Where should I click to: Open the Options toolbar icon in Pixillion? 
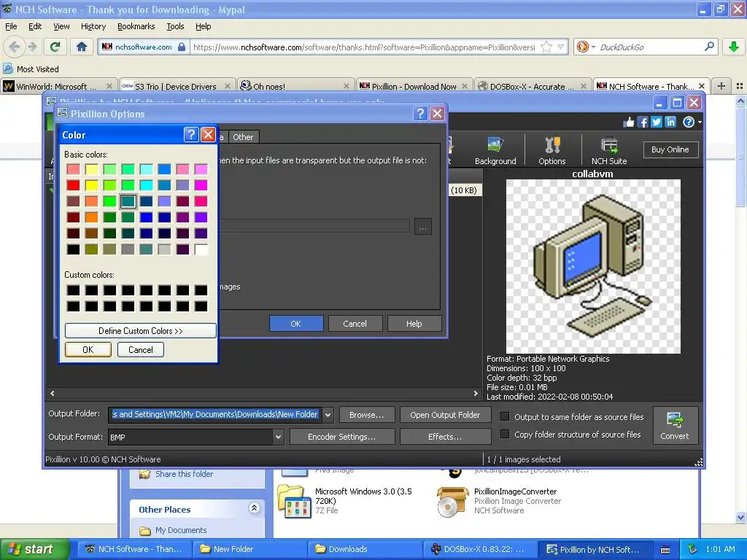(551, 150)
